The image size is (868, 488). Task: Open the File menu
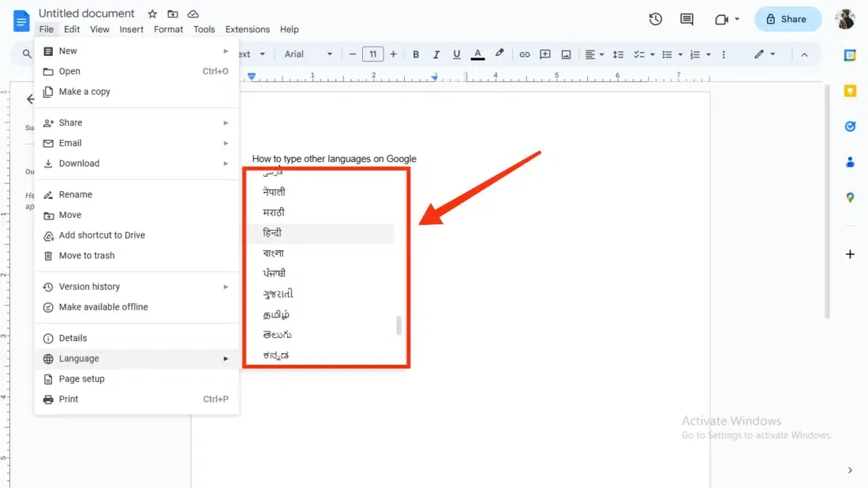47,29
